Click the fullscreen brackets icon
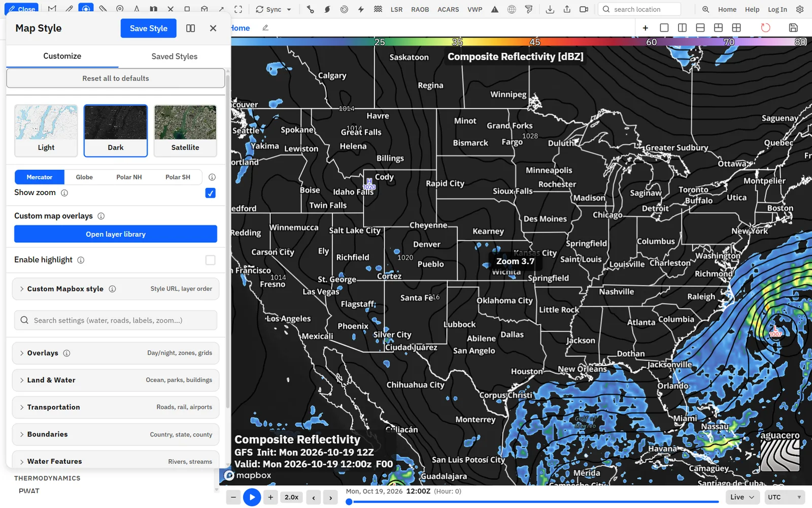This screenshot has width=812, height=508. click(238, 9)
